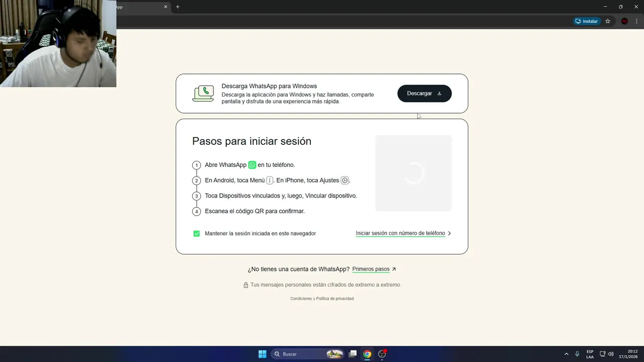
Task: Click the Android Menú dots icon in step 2
Action: 270,180
